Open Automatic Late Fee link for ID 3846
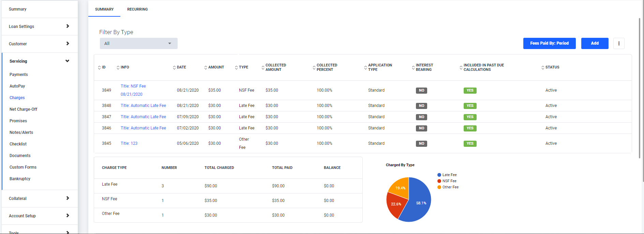Viewport: 644px width, 234px height. [x=143, y=128]
